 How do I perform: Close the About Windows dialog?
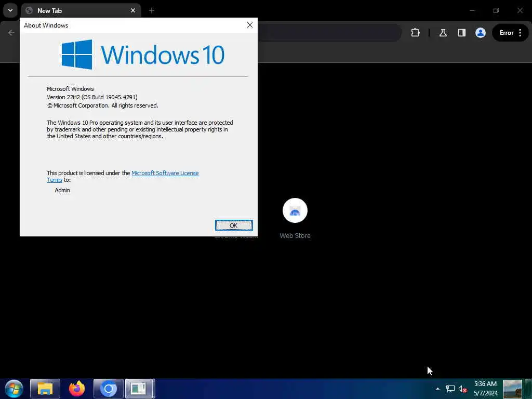point(250,25)
